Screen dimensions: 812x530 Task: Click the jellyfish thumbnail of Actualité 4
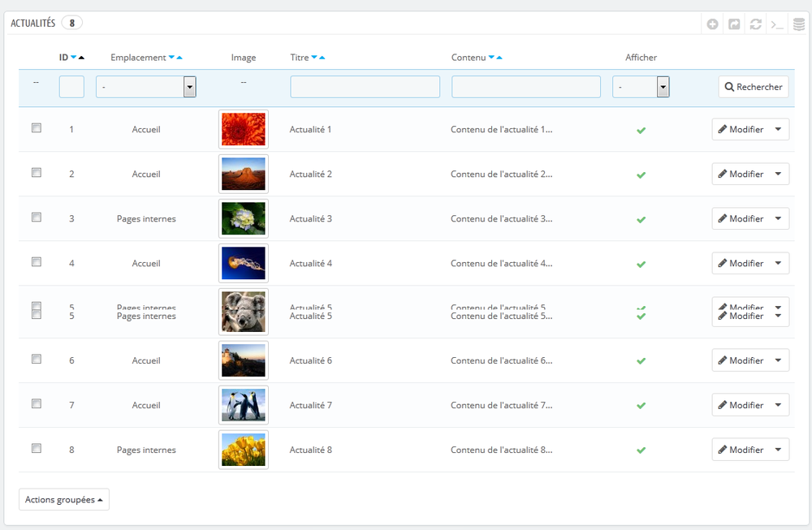point(244,263)
